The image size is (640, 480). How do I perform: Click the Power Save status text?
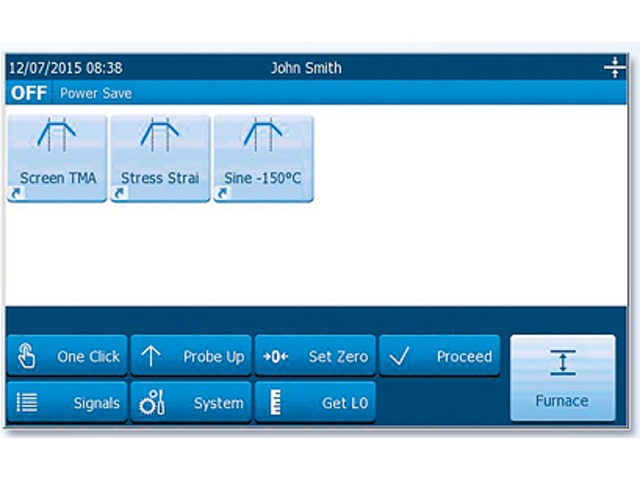click(x=96, y=93)
